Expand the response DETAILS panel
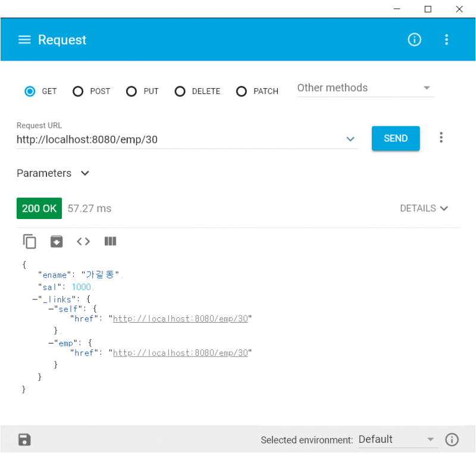Viewport: 476px width, 453px height. [x=424, y=208]
